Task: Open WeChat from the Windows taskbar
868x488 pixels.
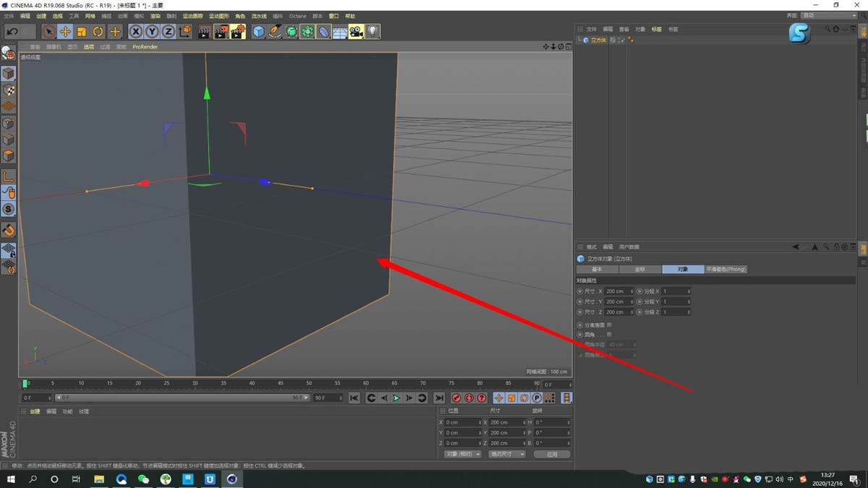Action: pyautogui.click(x=143, y=479)
